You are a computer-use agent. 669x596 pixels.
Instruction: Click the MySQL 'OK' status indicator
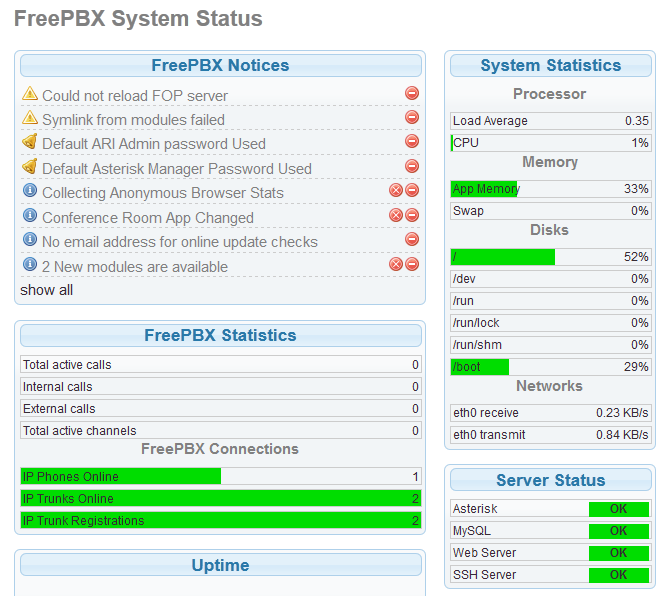[619, 531]
